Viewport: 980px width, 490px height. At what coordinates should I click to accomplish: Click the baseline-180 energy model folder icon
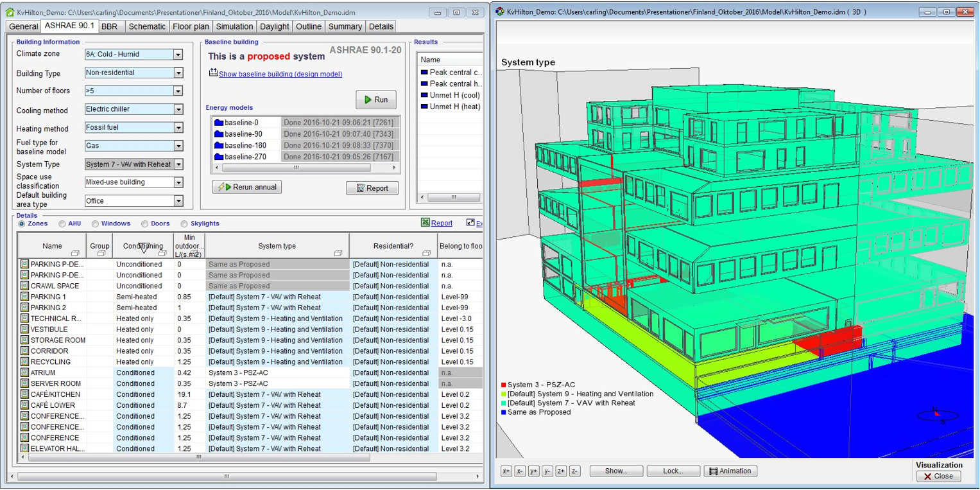(218, 146)
